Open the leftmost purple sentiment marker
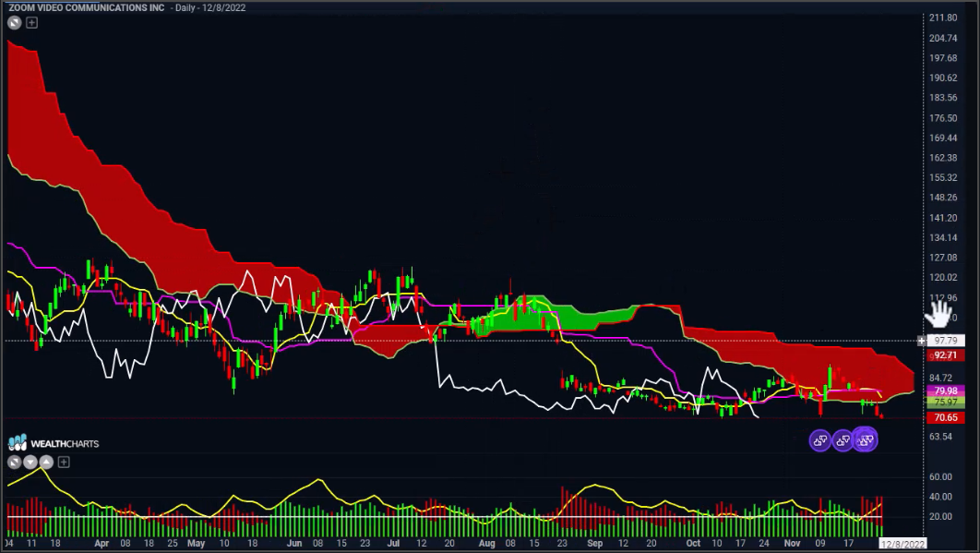Viewport: 980px width, 553px height. 819,440
